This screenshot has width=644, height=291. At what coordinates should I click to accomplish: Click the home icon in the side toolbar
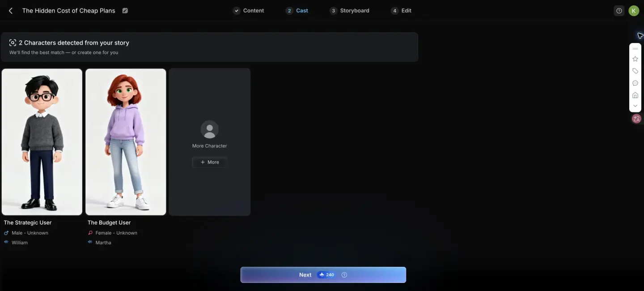[635, 95]
